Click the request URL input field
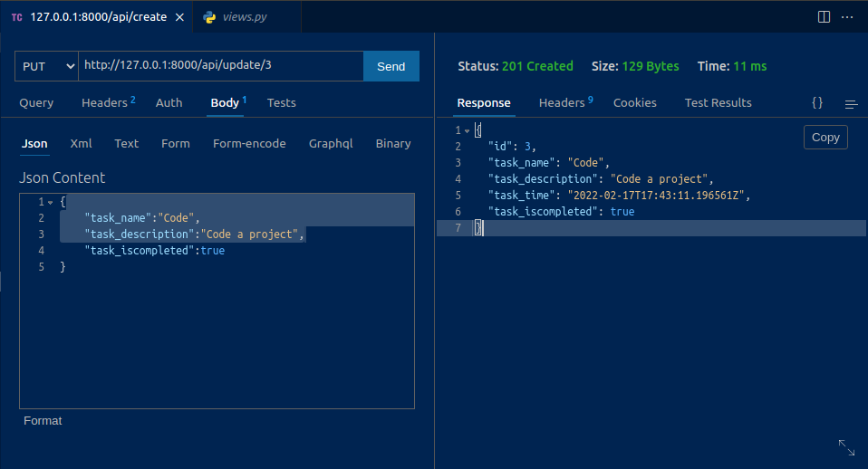This screenshot has height=469, width=868. [x=220, y=66]
